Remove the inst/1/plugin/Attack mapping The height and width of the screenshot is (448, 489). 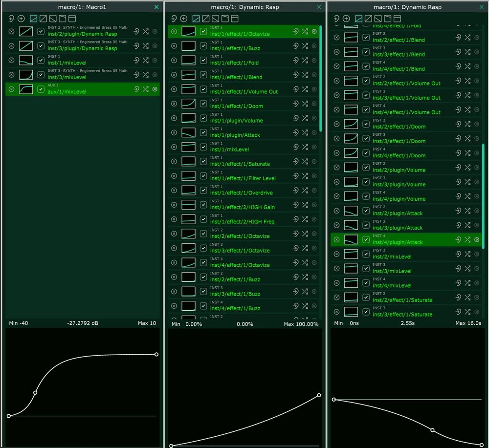coord(175,132)
